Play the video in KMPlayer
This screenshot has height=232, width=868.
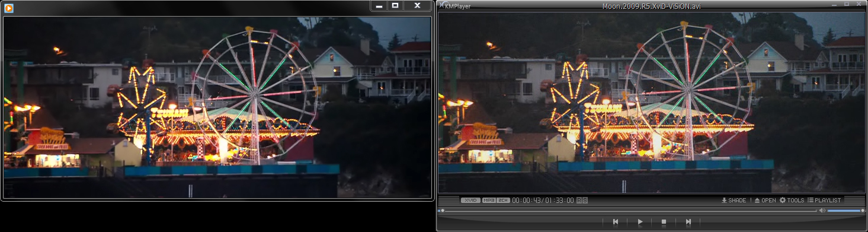click(640, 222)
